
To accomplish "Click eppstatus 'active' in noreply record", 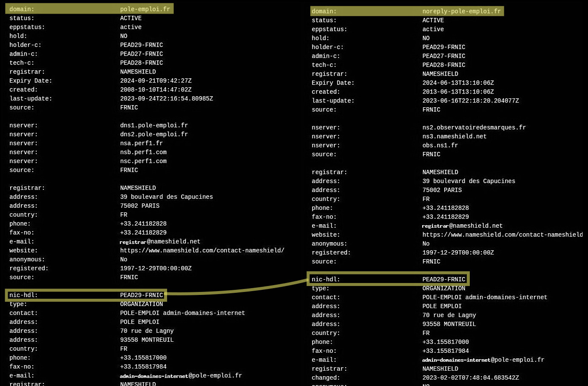I will [x=433, y=29].
